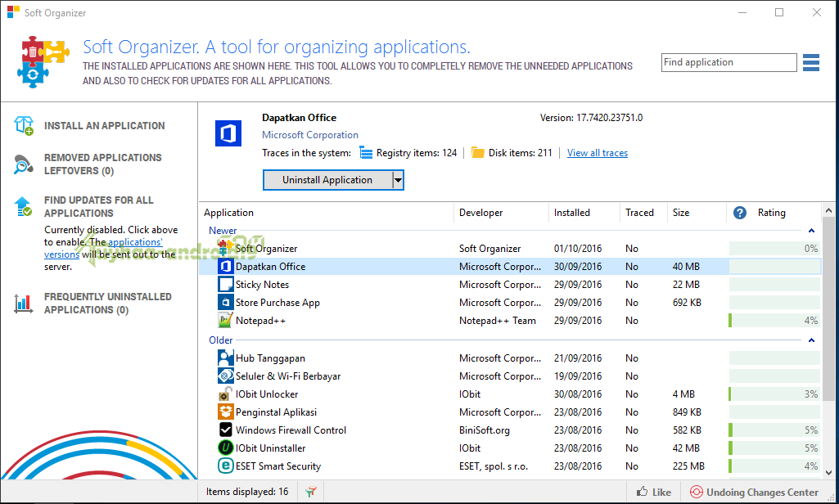Click the Dapatkan Office list row icon
The height and width of the screenshot is (504, 839).
pos(225,267)
